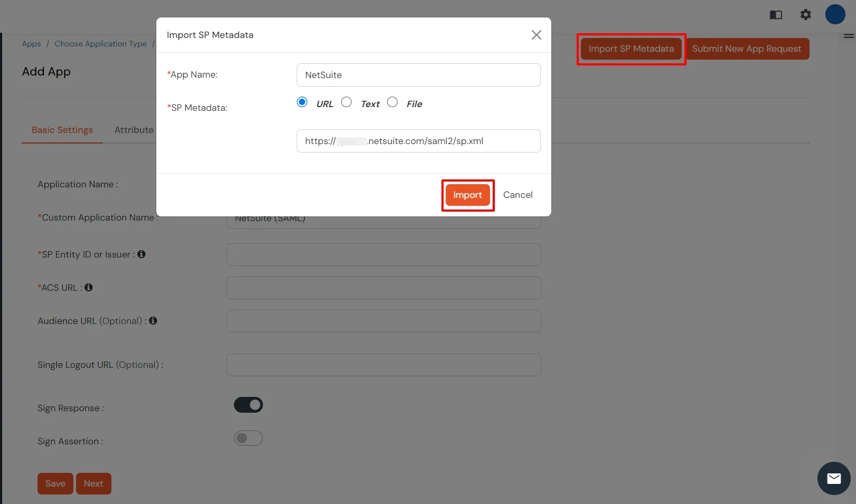Screen dimensions: 856x504
Task: Select the URL metadata radio option
Action: click(x=302, y=102)
